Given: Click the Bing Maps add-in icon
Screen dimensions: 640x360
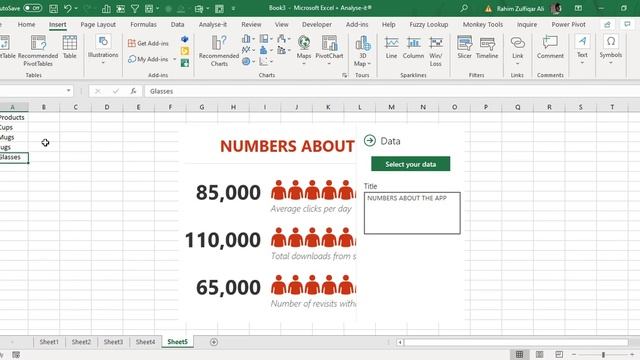Looking at the screenshot, I should [x=184, y=51].
